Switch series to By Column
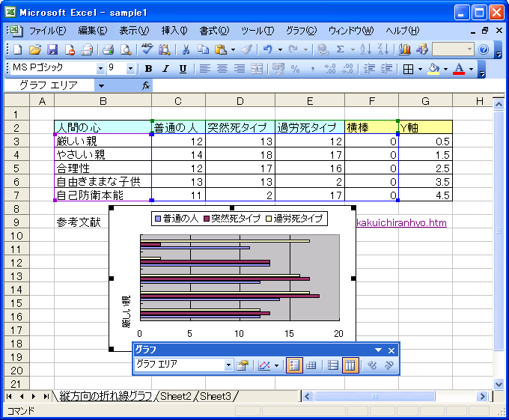 tap(350, 365)
